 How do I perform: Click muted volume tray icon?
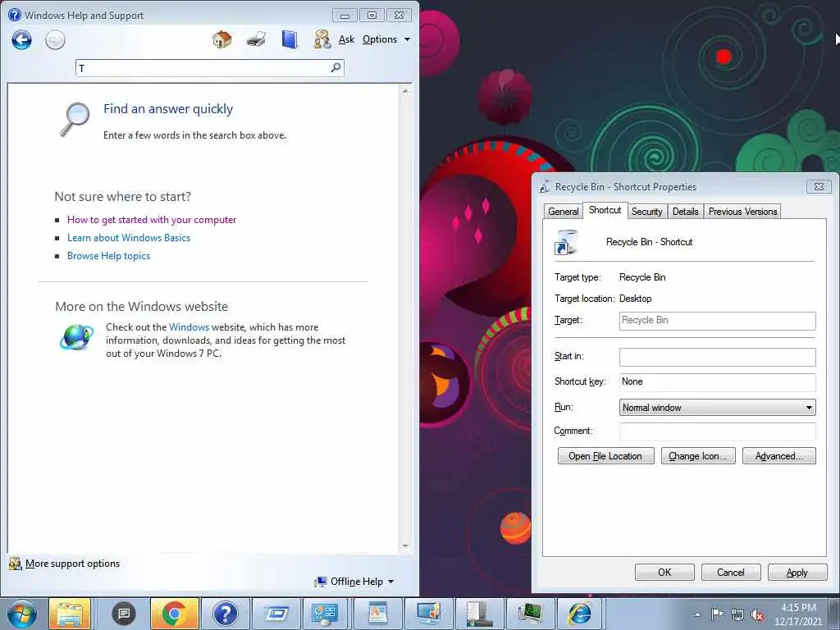(x=757, y=615)
